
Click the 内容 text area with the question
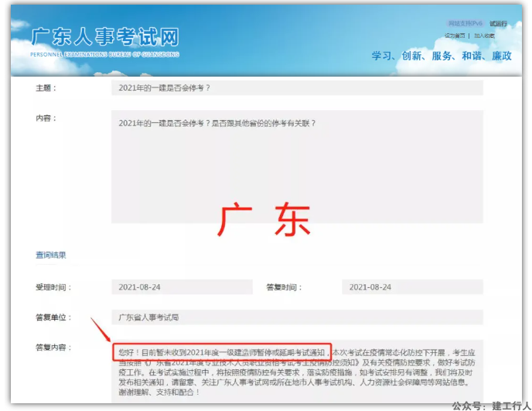[297, 166]
